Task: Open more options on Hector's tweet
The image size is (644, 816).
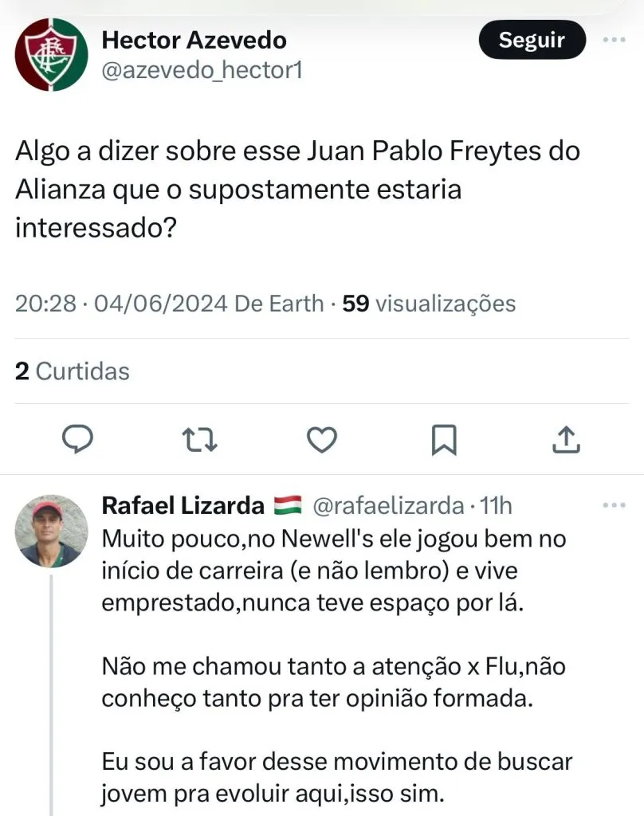Action: (614, 40)
